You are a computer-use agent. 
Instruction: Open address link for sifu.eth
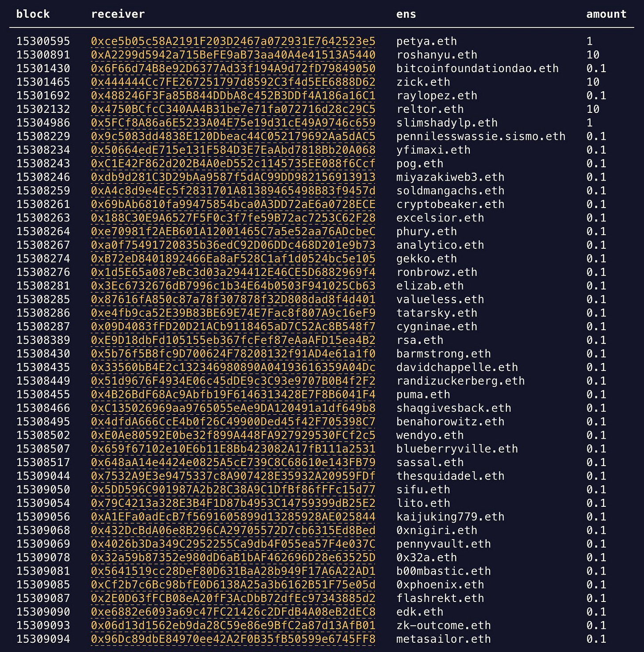coord(233,490)
